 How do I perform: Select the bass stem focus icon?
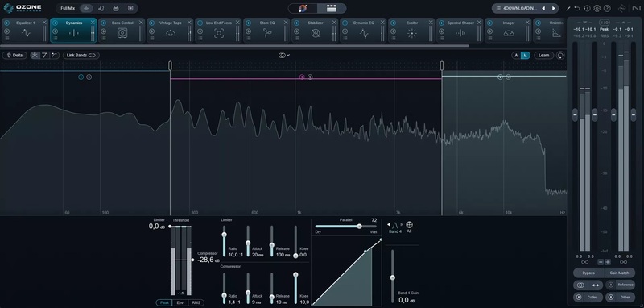click(x=130, y=8)
